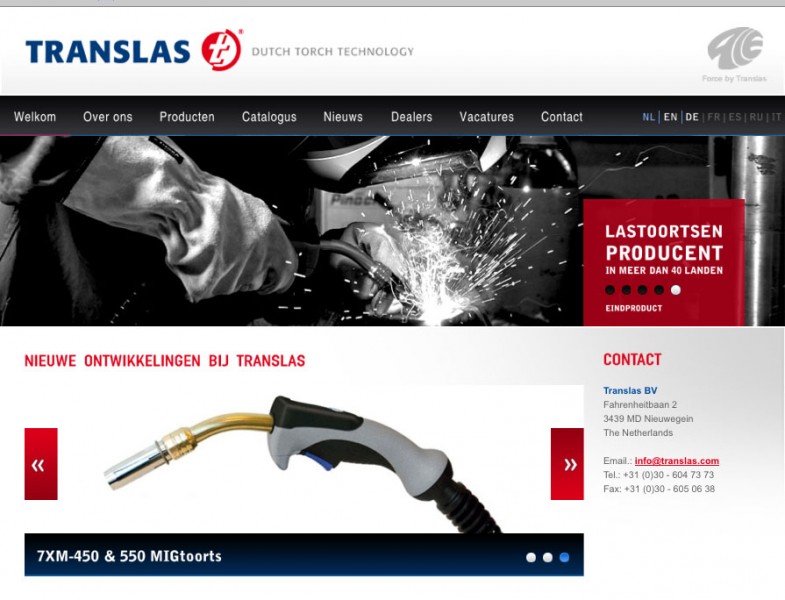Select the first banner slide dot
The width and height of the screenshot is (785, 600).
[x=610, y=290]
